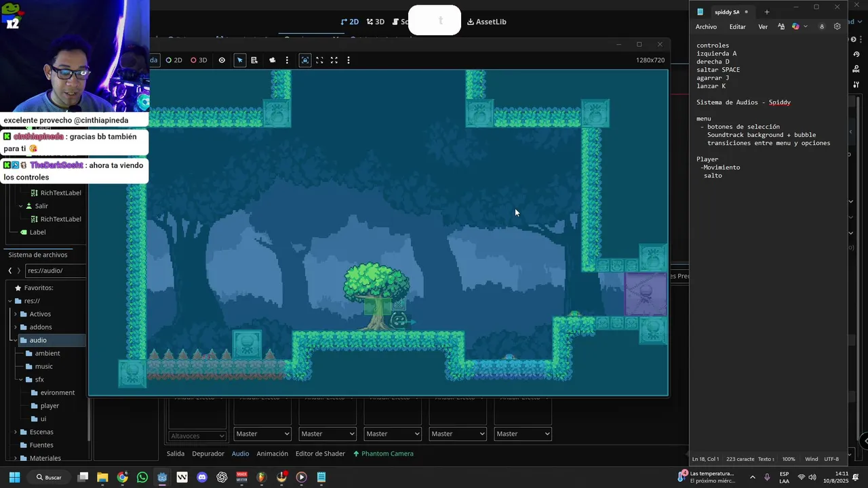Click Notepad text formatting icon
Screen dimensions: 868x488
781,27
